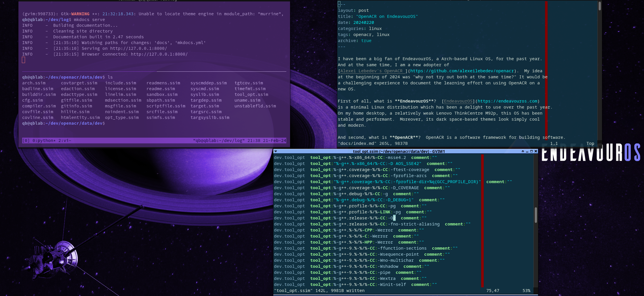Click the -D AOS_SSE42 option line in GVIM1
Image resolution: width=644 pixels, height=296 pixels.
363,164
